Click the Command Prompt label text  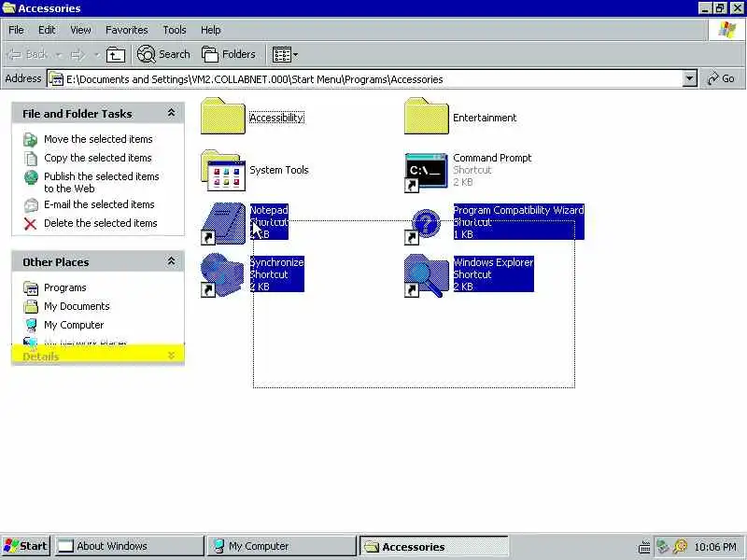point(492,158)
